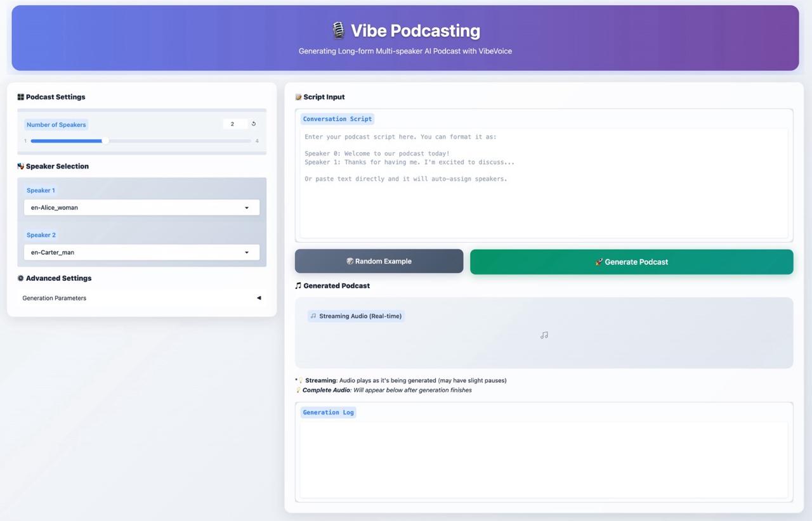
Task: Click the small note icon in Streaming Audio label
Action: (313, 316)
